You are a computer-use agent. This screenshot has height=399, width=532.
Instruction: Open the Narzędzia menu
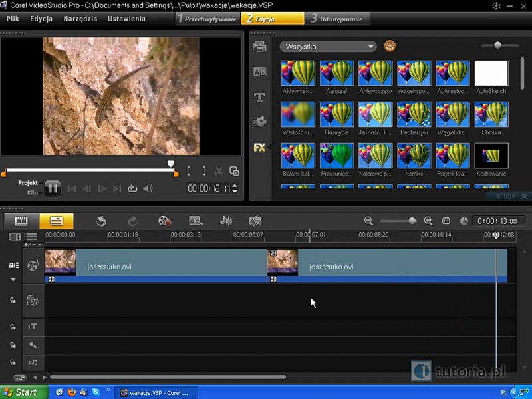click(x=80, y=19)
